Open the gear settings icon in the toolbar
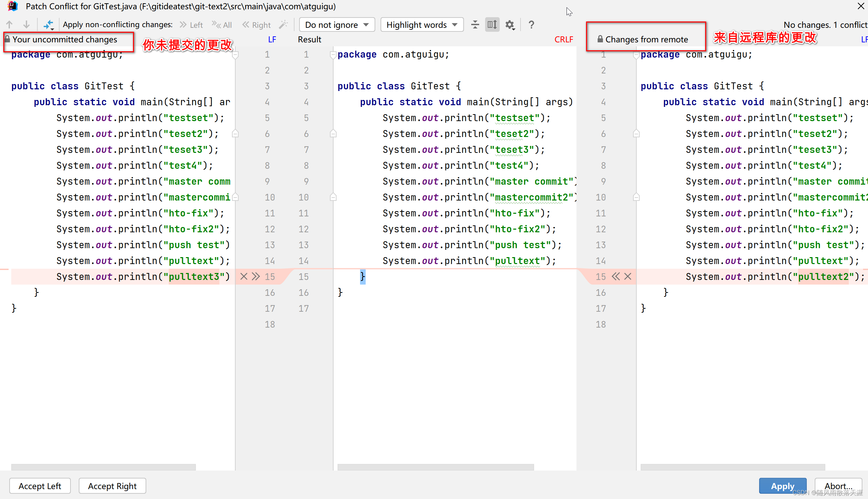This screenshot has height=499, width=868. (x=510, y=25)
